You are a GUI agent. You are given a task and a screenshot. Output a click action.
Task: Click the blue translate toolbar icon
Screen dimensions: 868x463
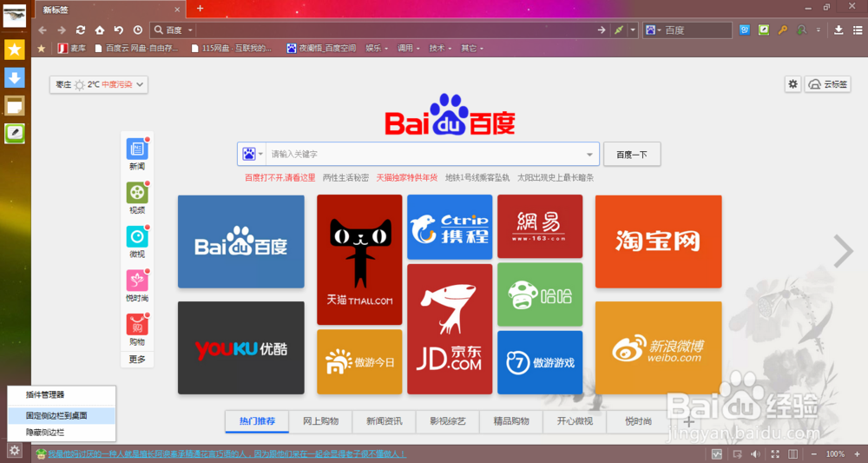coord(745,30)
